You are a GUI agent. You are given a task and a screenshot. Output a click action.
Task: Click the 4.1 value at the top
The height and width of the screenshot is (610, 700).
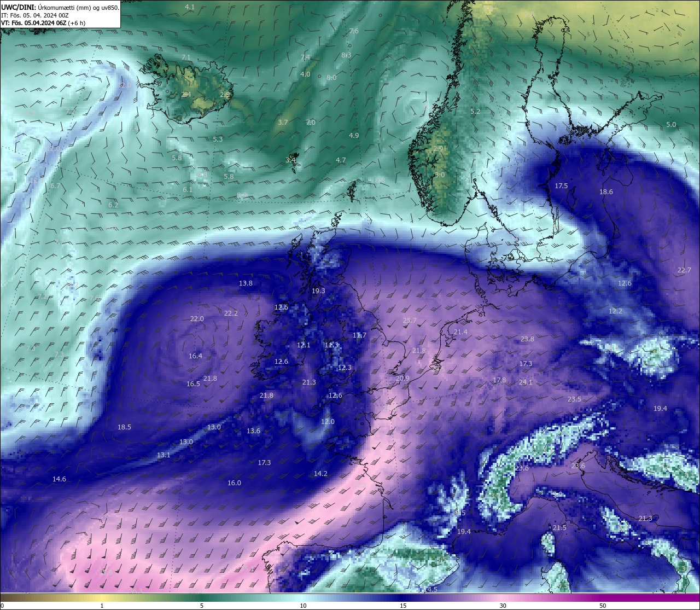(190, 7)
